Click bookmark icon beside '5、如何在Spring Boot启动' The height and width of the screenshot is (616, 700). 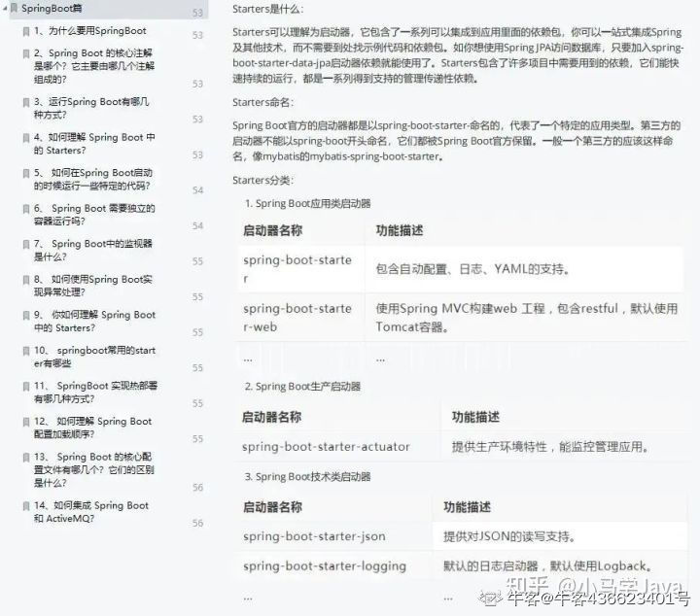26,173
